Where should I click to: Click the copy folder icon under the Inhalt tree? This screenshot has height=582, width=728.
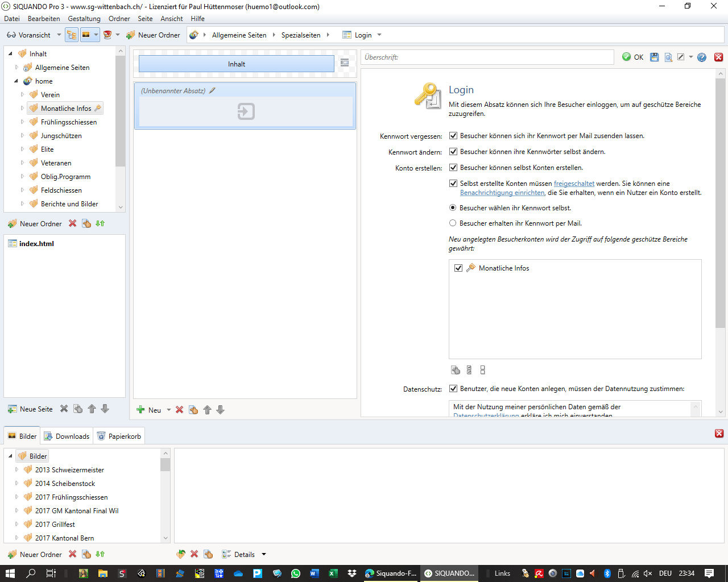point(86,223)
